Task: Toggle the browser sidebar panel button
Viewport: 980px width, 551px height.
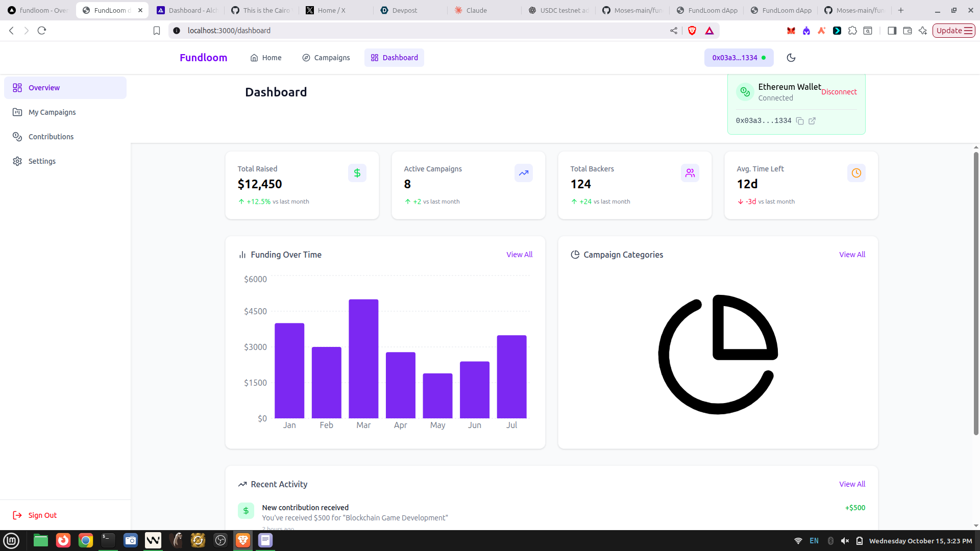Action: pos(892,31)
